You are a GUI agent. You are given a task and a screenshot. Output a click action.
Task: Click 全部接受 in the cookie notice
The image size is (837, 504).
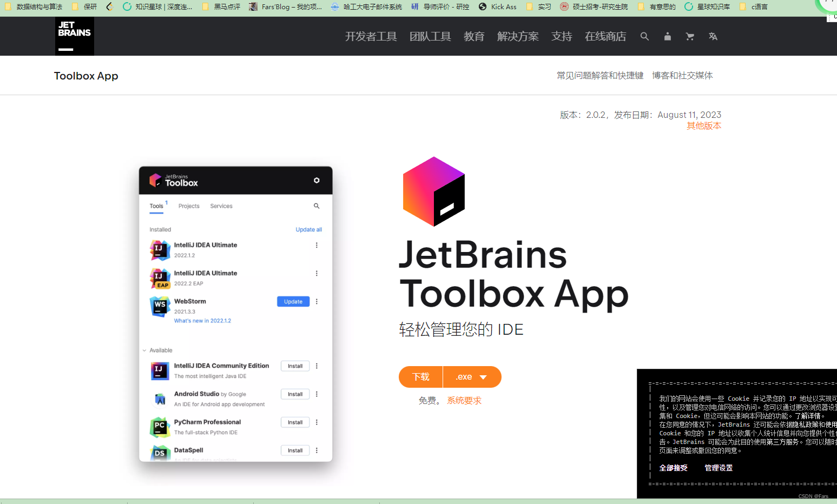click(674, 468)
